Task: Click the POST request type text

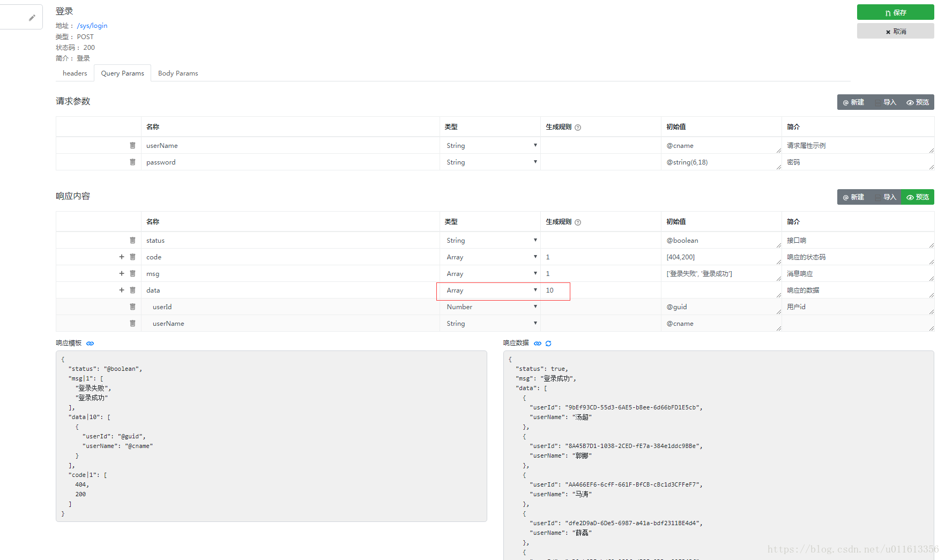Action: 85,37
